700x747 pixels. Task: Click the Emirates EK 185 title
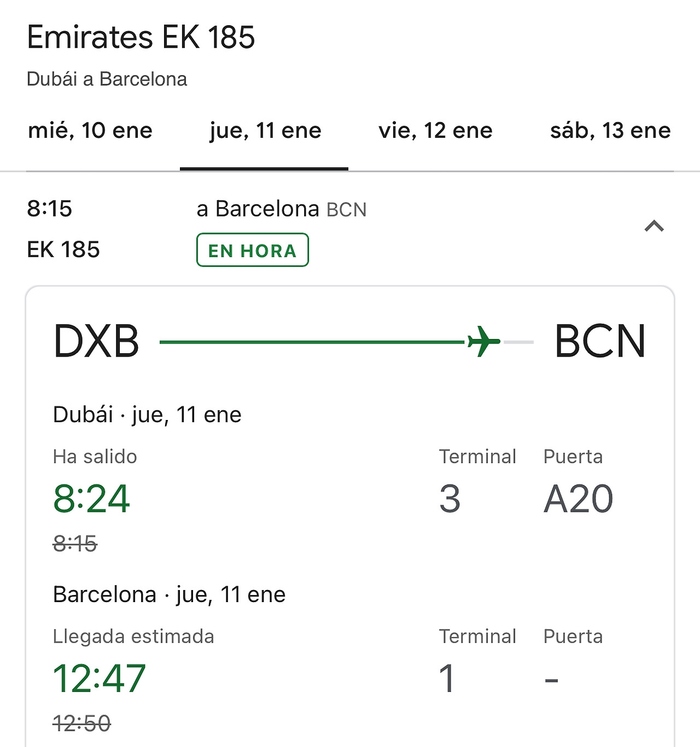[141, 37]
